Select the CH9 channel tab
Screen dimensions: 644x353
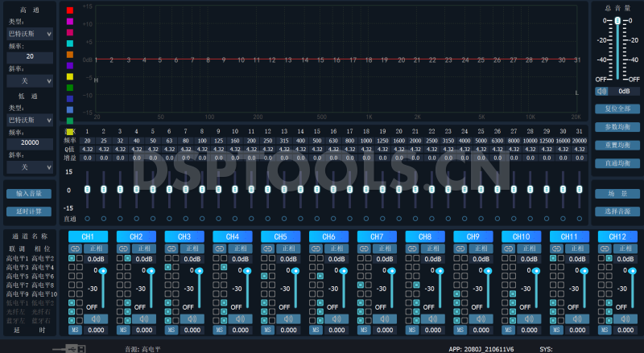tap(473, 236)
